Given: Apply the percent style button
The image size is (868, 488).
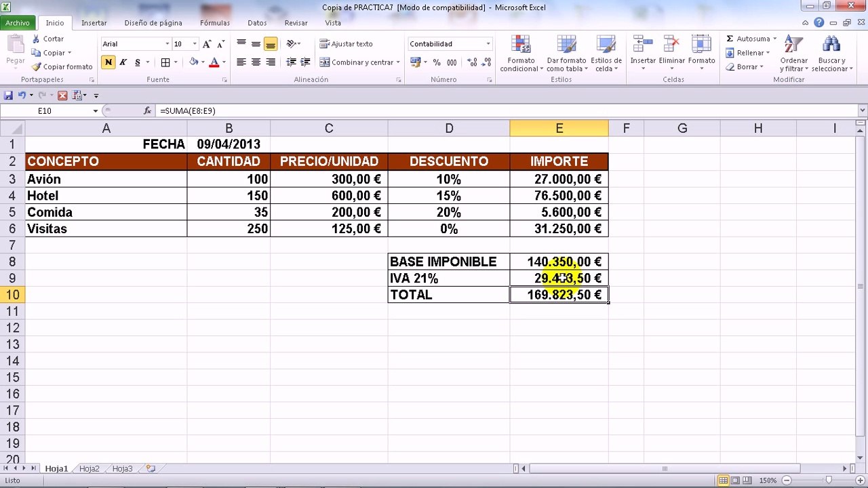Looking at the screenshot, I should pos(436,62).
